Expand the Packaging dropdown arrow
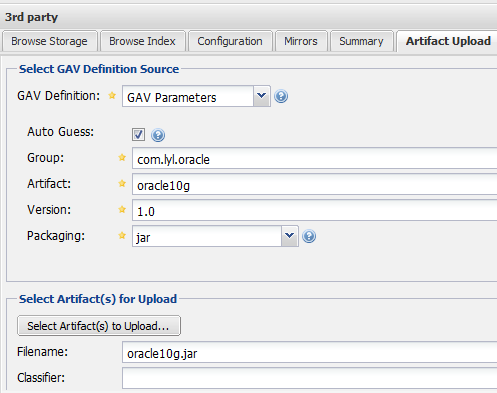Screen dimensions: 497x393 click(290, 236)
